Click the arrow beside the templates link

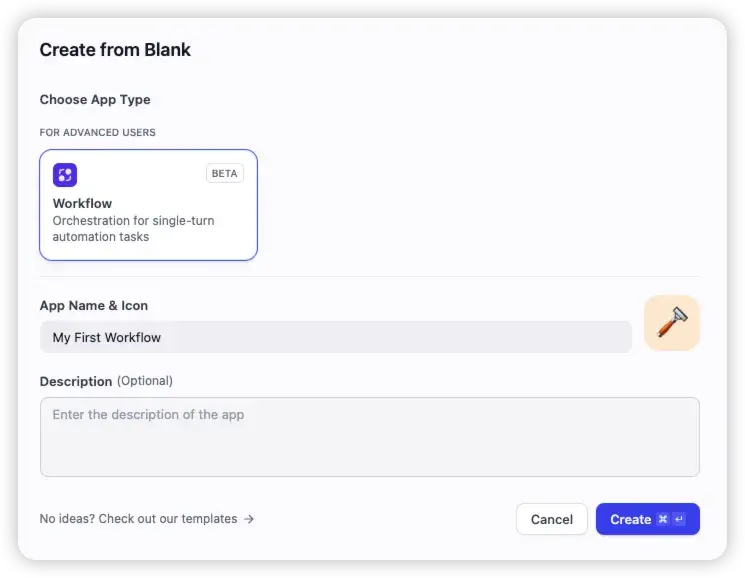(x=249, y=519)
